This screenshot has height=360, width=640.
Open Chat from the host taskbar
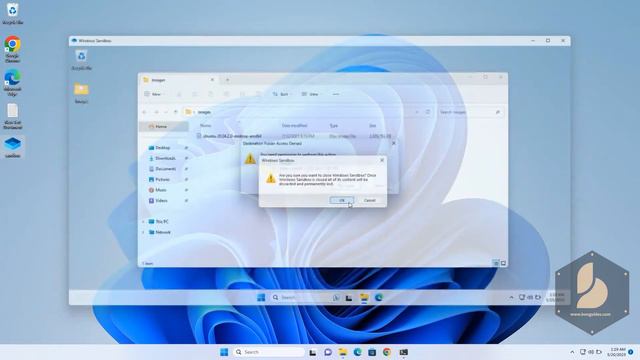tap(328, 352)
